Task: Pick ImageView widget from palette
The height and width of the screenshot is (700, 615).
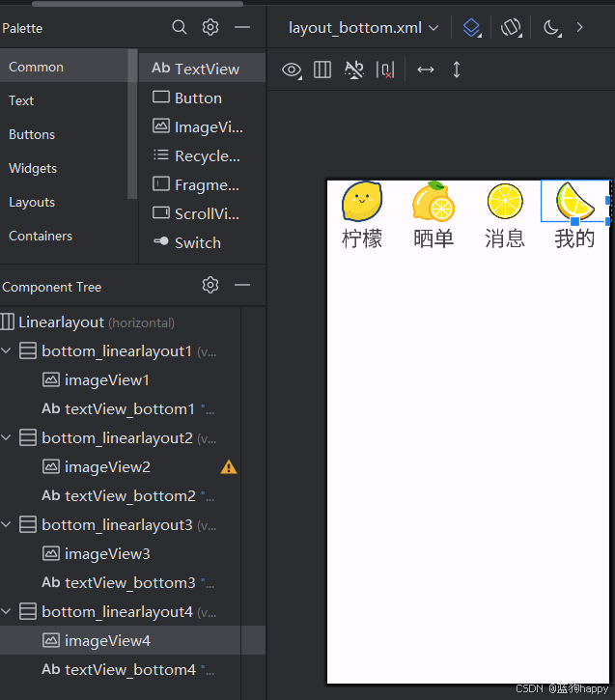Action: 202,126
